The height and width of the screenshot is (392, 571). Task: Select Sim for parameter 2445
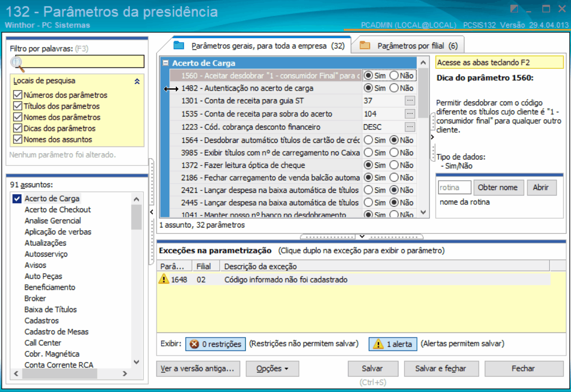[x=368, y=202]
